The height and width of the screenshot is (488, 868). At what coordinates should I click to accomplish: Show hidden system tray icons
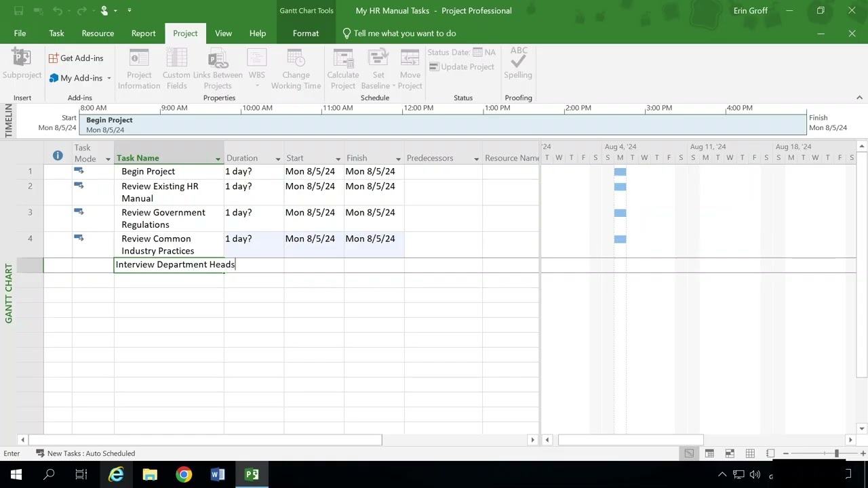click(x=722, y=474)
